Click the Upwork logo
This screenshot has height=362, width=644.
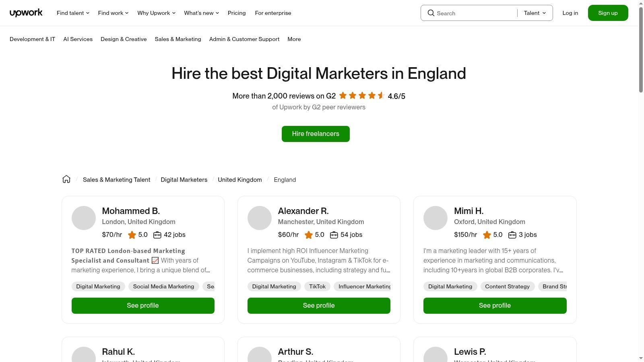tap(26, 13)
